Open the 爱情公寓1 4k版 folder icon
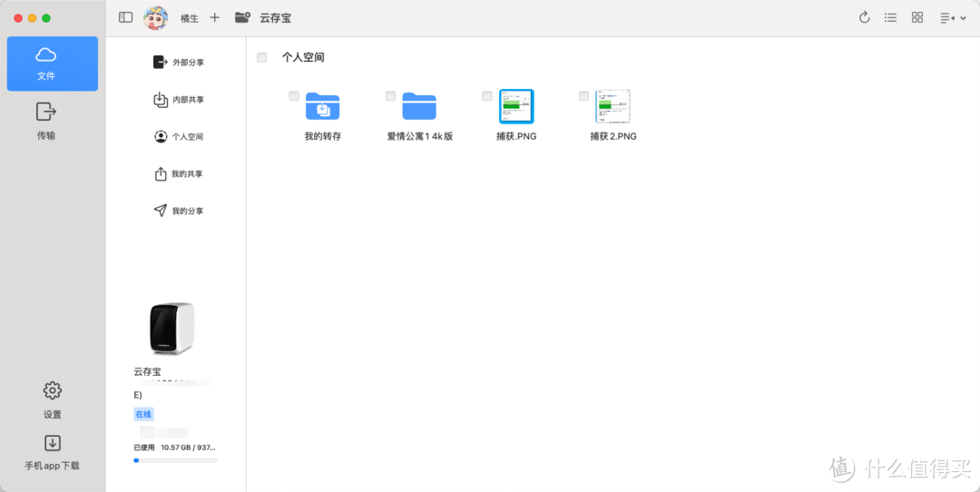The width and height of the screenshot is (980, 492). point(419,105)
